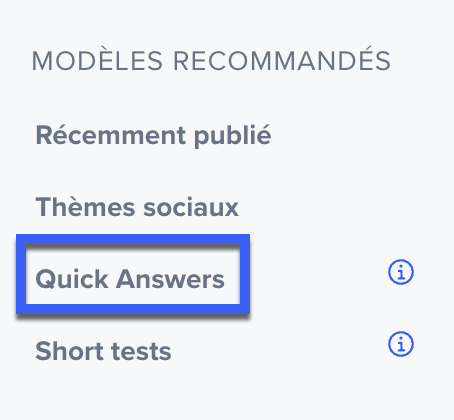This screenshot has height=420, width=454.
Task: Select the Short tests template category
Action: point(103,351)
